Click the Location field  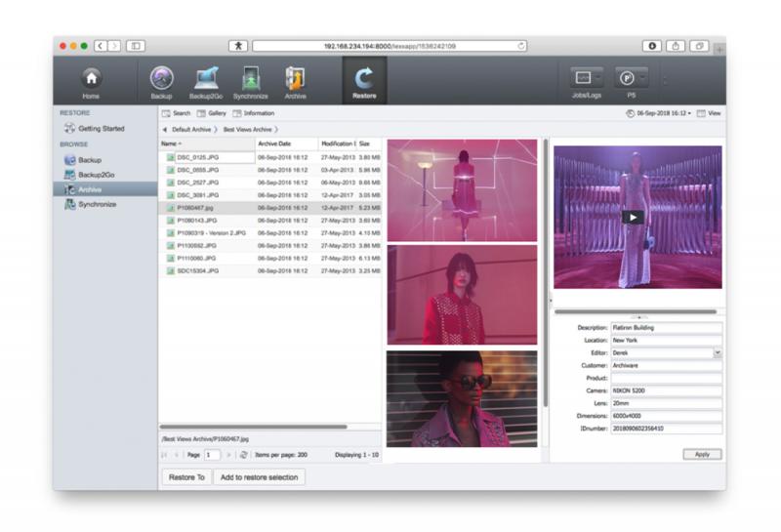tap(667, 341)
